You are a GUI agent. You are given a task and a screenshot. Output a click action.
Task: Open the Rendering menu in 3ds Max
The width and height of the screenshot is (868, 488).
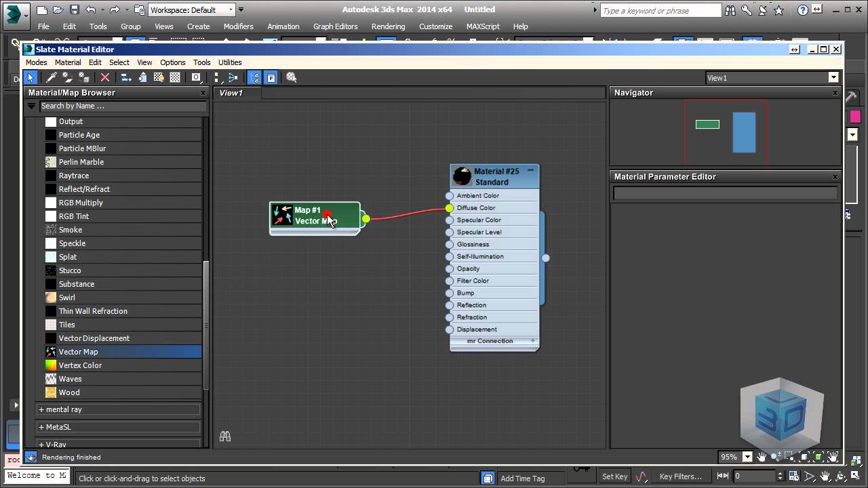coord(388,26)
